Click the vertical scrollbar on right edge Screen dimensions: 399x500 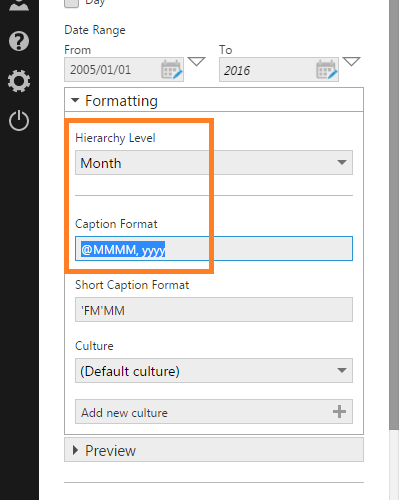tap(394, 215)
